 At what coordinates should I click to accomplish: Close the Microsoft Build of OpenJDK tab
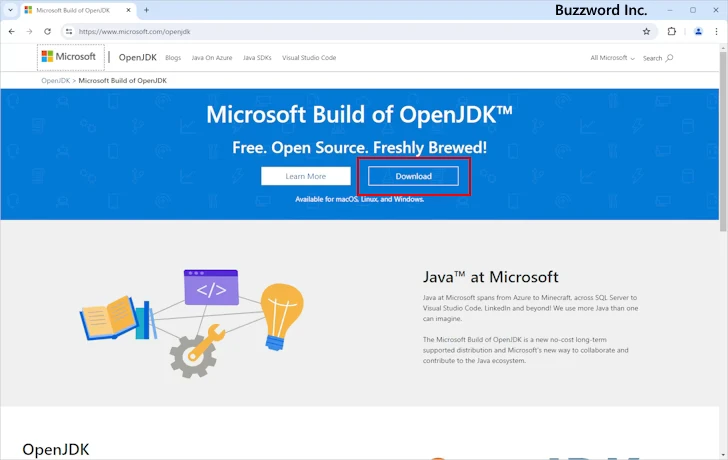[x=129, y=10]
